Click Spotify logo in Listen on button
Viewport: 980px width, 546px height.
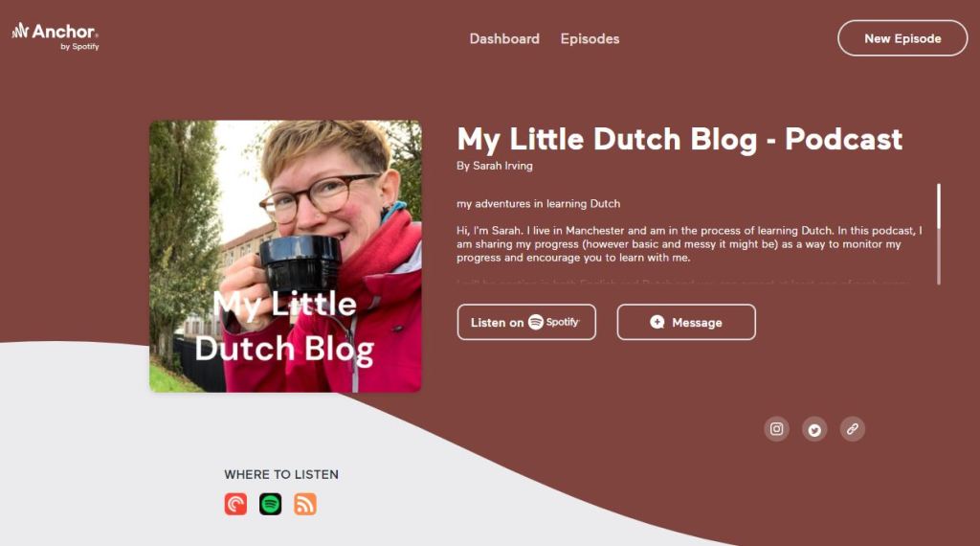click(x=554, y=322)
